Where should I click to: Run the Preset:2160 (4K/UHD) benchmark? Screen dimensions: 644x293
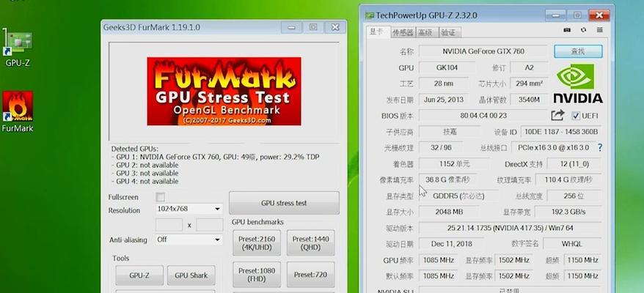(x=257, y=243)
